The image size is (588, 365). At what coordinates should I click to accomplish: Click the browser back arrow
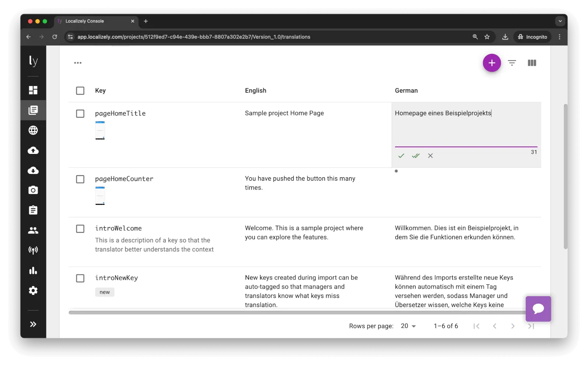click(x=28, y=37)
